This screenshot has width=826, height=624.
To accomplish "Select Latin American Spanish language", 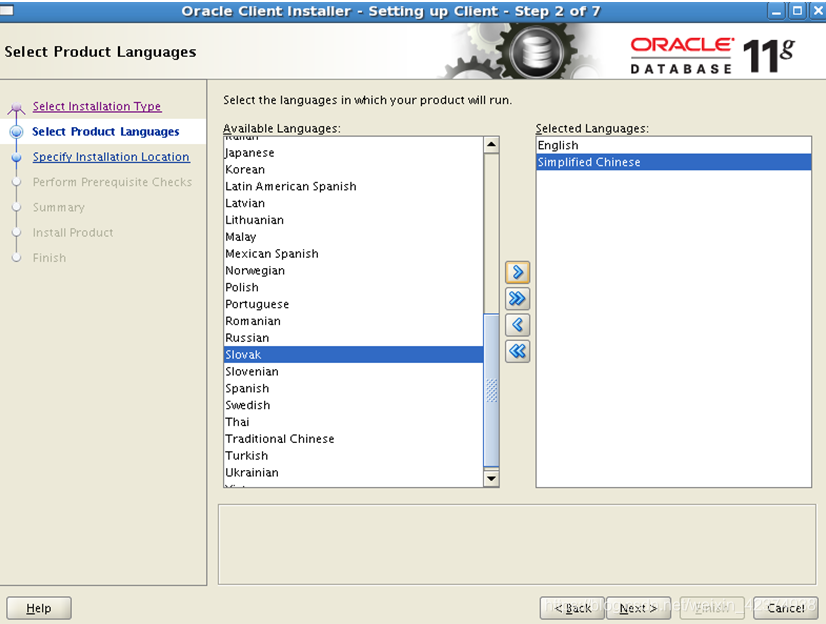I will click(353, 186).
